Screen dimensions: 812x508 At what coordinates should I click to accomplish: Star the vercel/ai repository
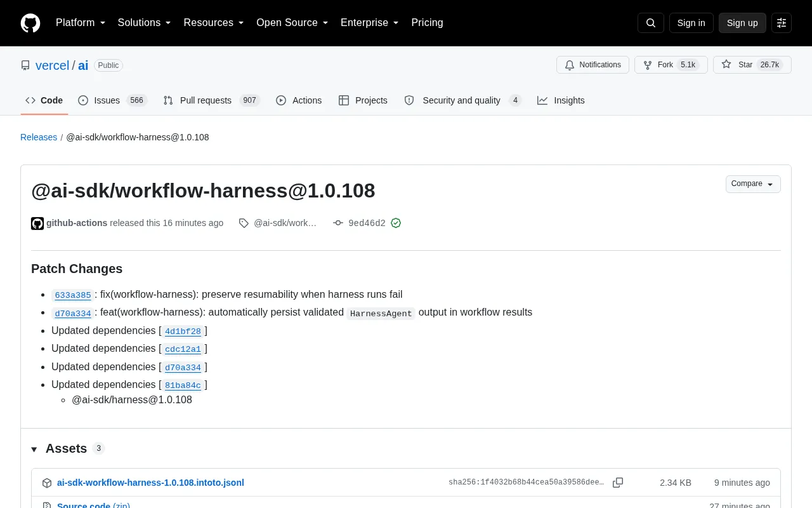752,65
